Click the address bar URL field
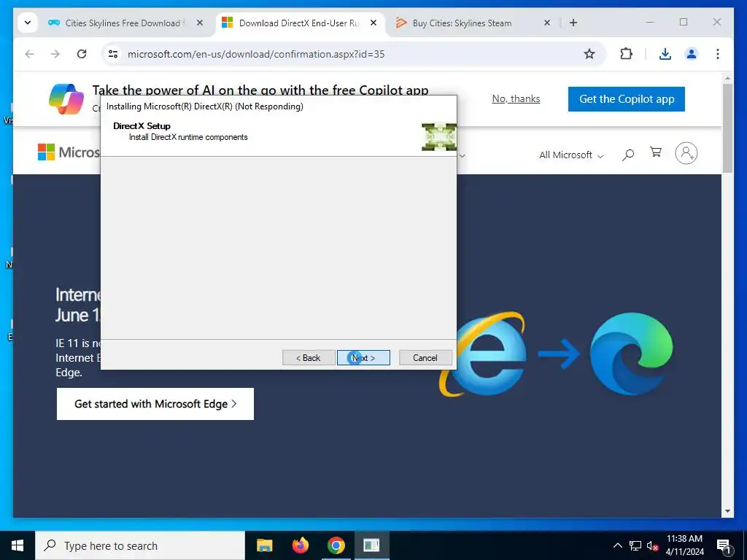This screenshot has width=747, height=560. click(352, 54)
